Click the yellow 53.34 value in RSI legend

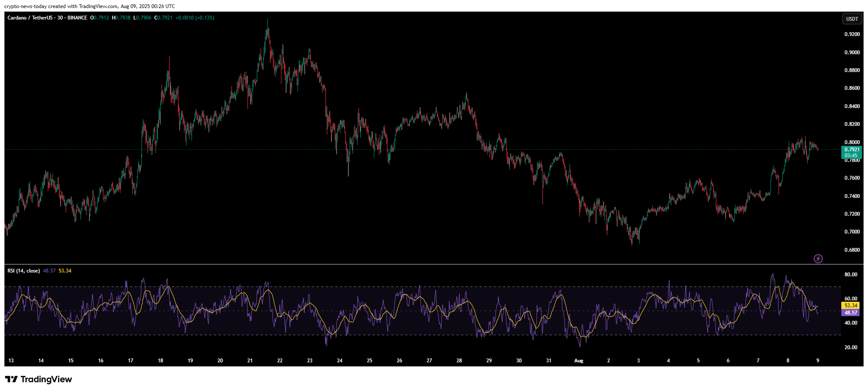pyautogui.click(x=65, y=271)
